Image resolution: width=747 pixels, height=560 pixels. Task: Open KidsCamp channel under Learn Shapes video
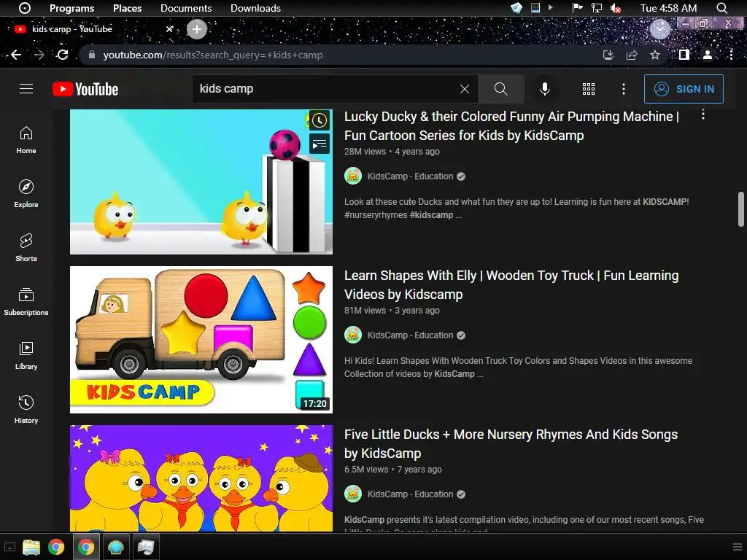coord(410,335)
